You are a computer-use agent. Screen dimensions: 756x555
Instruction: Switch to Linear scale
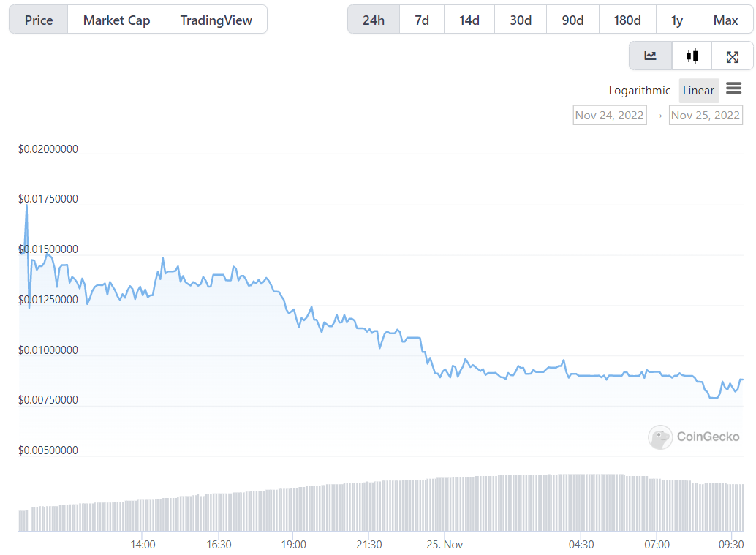coord(699,91)
